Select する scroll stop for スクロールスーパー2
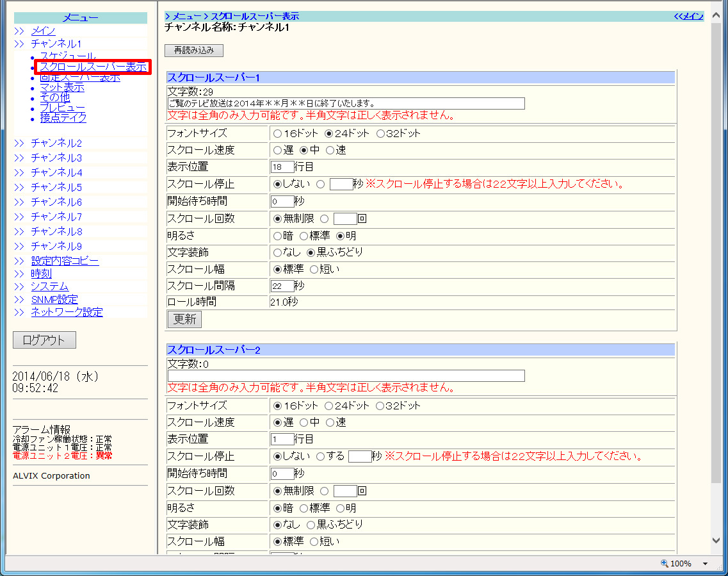 pyautogui.click(x=320, y=457)
